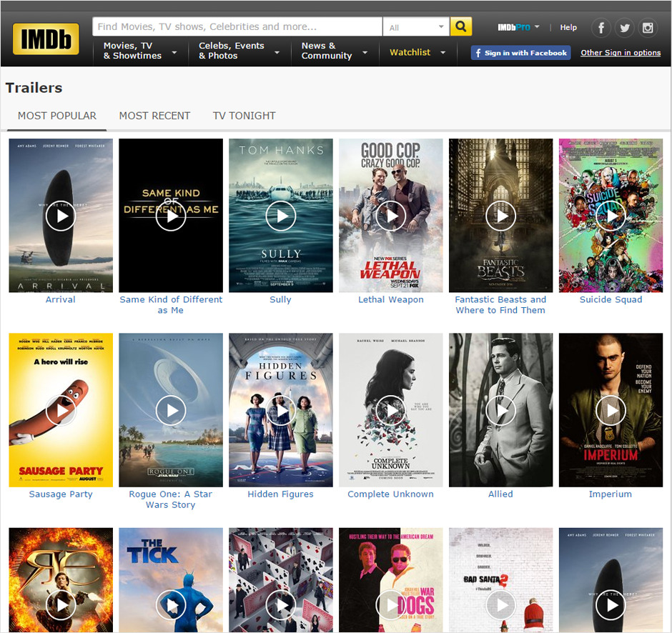The height and width of the screenshot is (633, 672).
Task: Open the Arrival title link
Action: tap(61, 299)
